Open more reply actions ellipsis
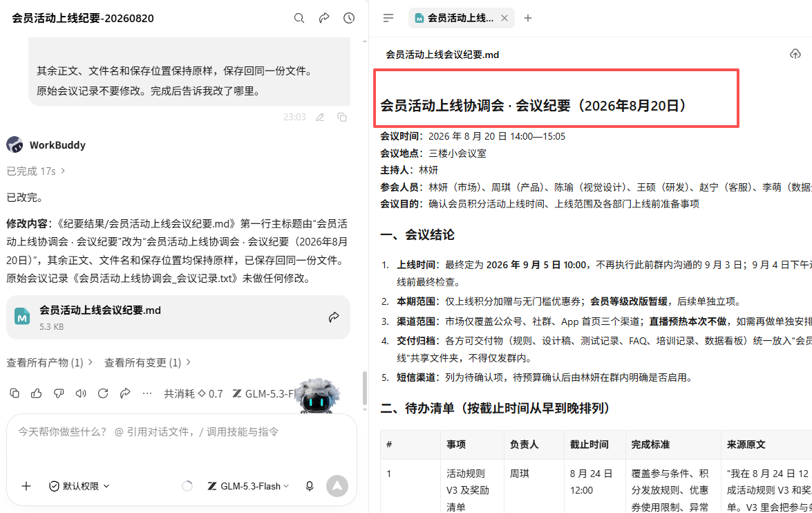 [147, 393]
